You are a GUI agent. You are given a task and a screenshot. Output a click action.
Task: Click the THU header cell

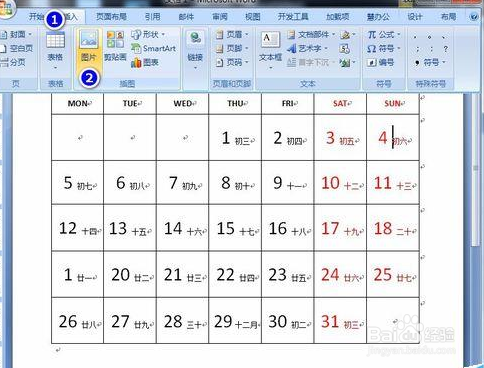coord(235,104)
